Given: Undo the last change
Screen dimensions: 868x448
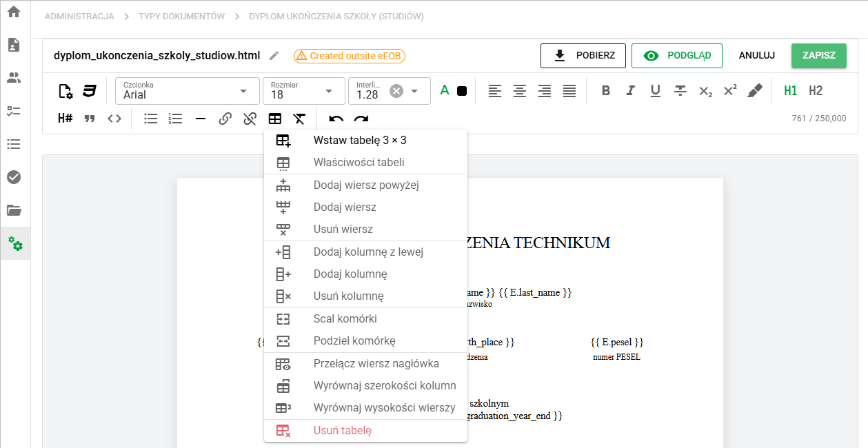Looking at the screenshot, I should coord(336,119).
